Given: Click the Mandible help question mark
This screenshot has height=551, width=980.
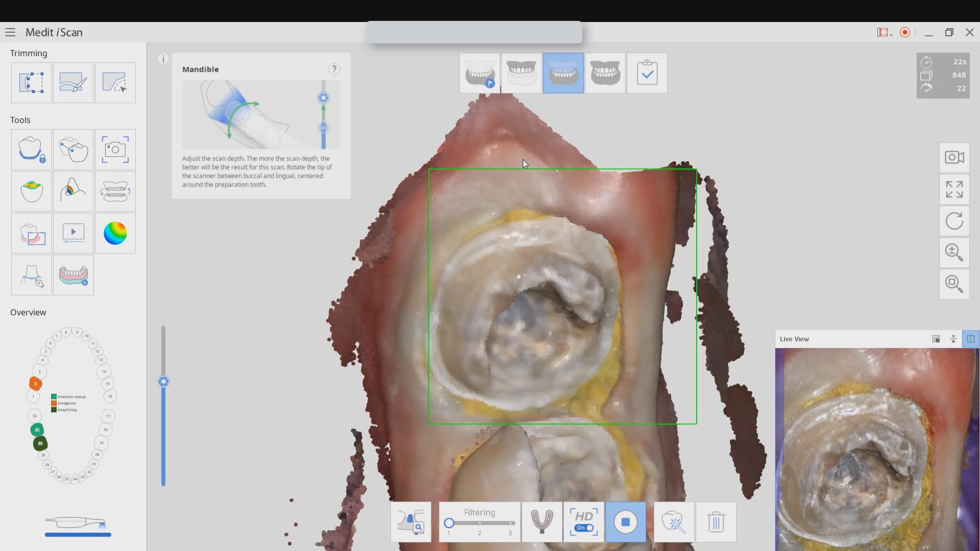Looking at the screenshot, I should point(334,69).
